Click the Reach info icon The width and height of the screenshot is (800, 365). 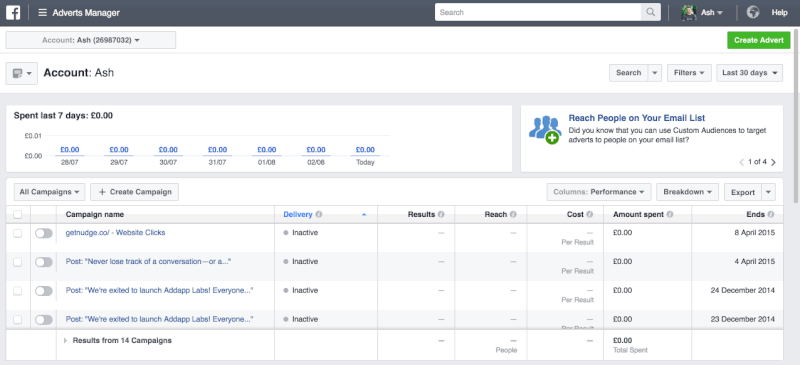513,215
